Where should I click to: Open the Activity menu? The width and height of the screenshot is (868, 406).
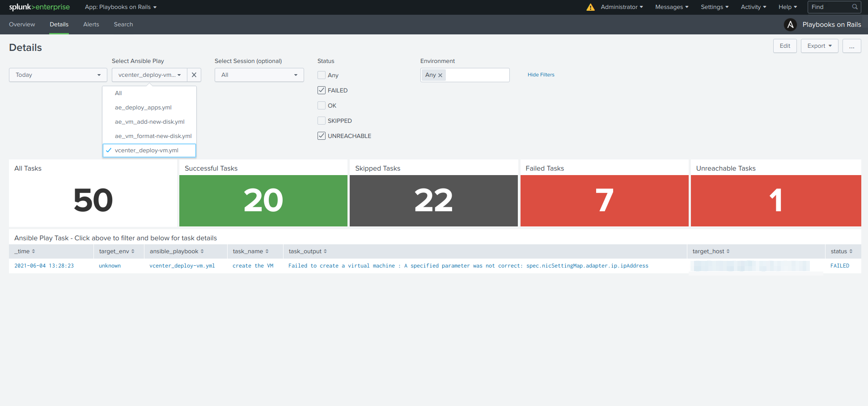pyautogui.click(x=754, y=7)
